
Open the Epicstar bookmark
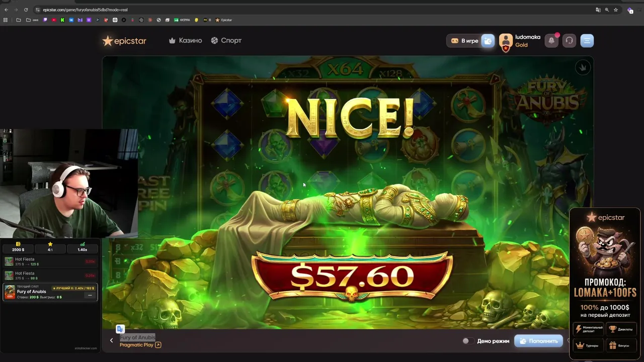pos(224,20)
